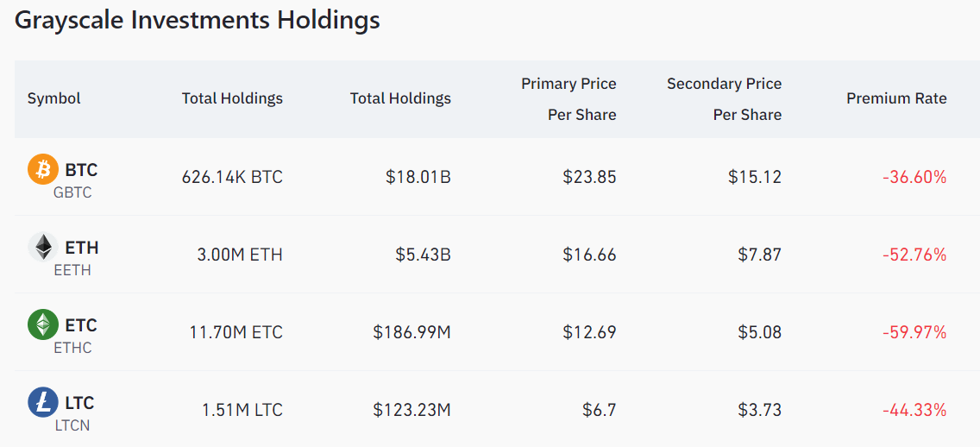Sort by Premium Rate column header
The width and height of the screenshot is (980, 447).
(896, 98)
